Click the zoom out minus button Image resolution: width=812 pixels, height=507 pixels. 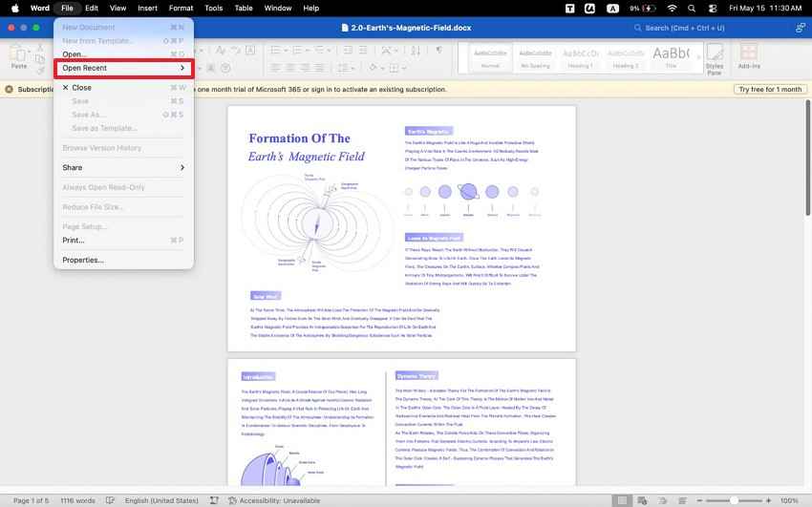coord(699,500)
